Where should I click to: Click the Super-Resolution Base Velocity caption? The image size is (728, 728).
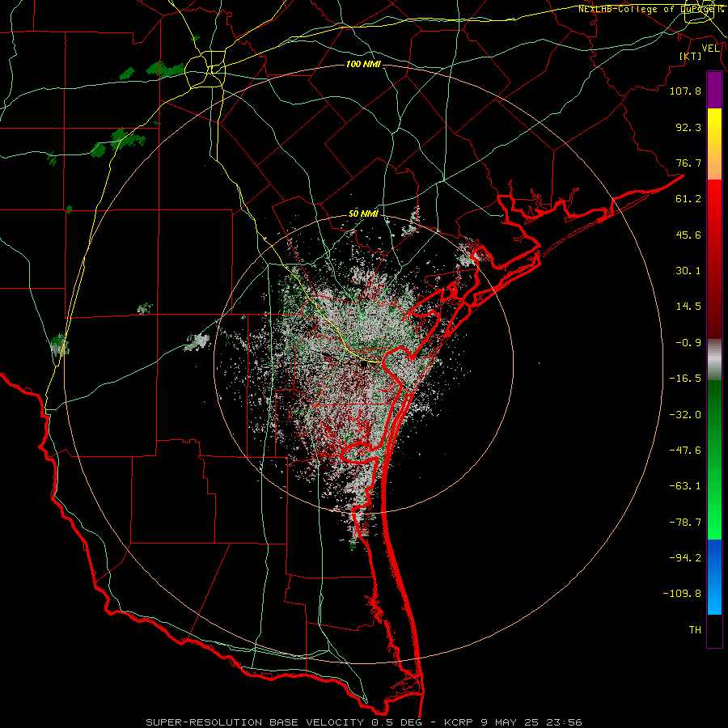363,722
